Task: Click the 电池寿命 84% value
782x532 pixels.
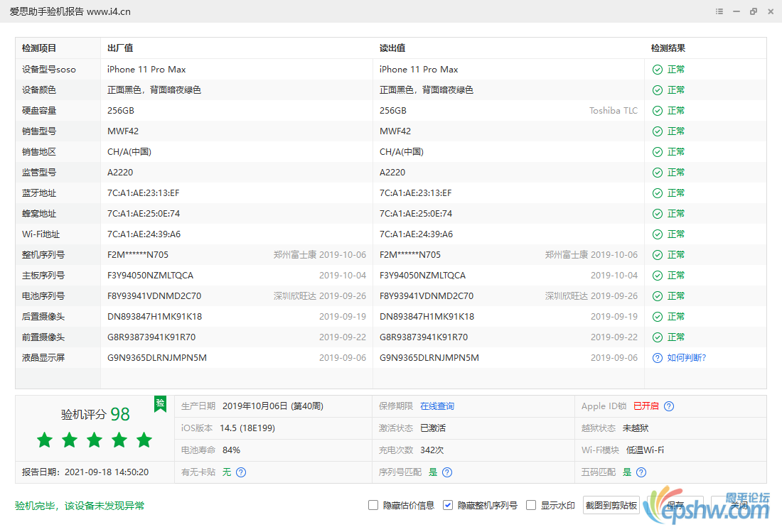Action: (232, 450)
